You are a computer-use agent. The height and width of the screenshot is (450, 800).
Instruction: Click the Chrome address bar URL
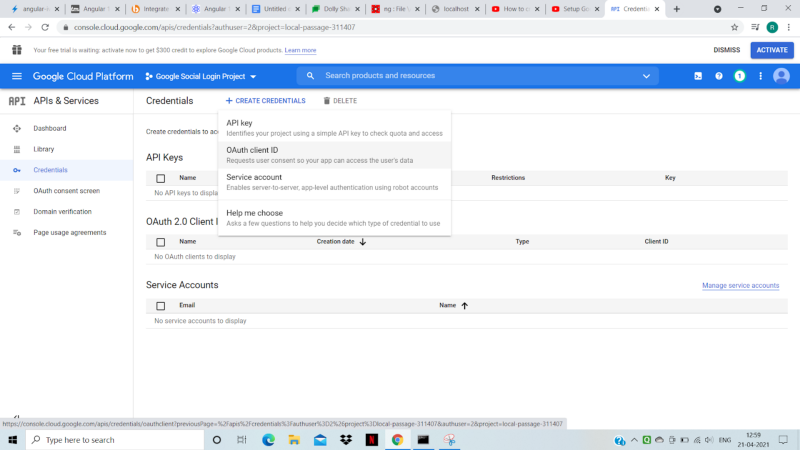[x=214, y=28]
